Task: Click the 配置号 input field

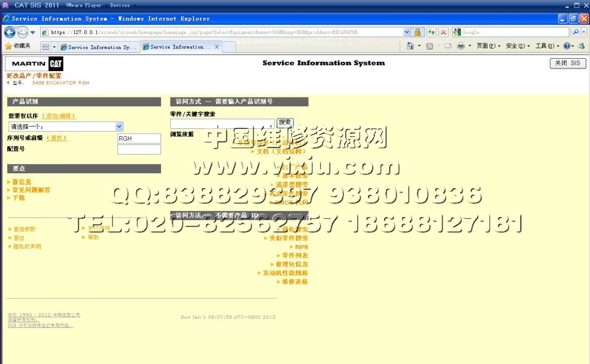Action: pos(139,150)
